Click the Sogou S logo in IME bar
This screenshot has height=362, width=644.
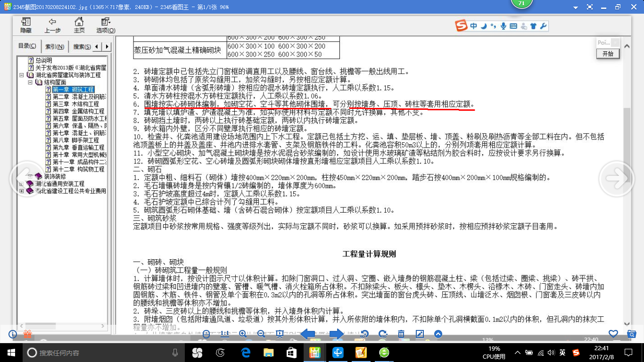(x=461, y=26)
